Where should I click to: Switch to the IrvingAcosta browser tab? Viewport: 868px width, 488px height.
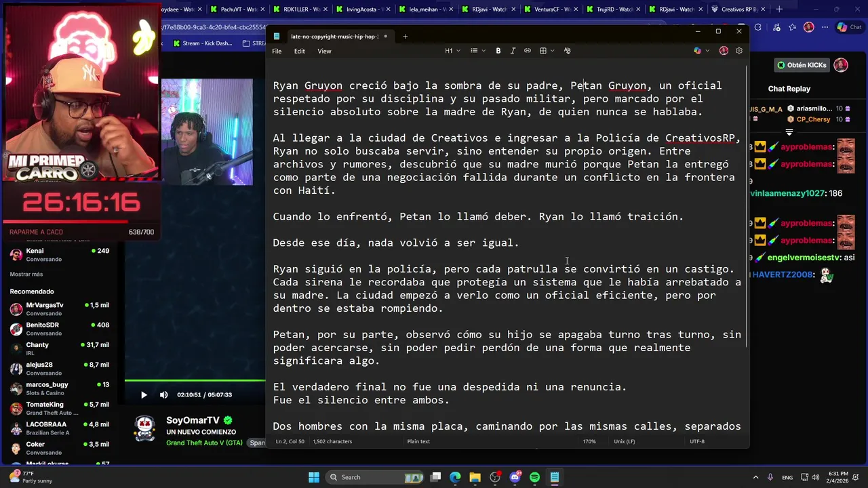click(363, 9)
